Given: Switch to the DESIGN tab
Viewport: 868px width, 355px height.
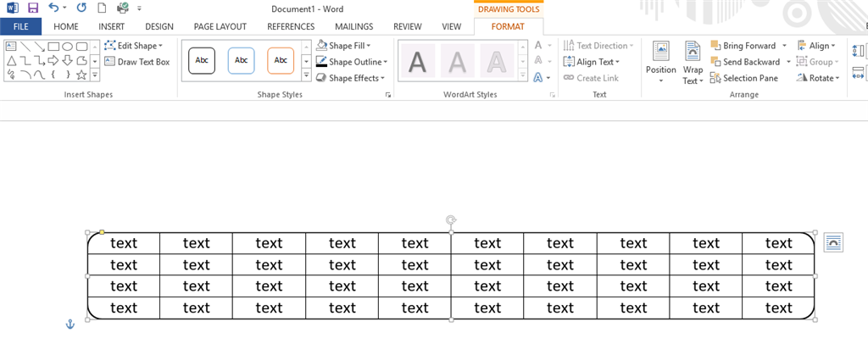Looking at the screenshot, I should [x=159, y=26].
